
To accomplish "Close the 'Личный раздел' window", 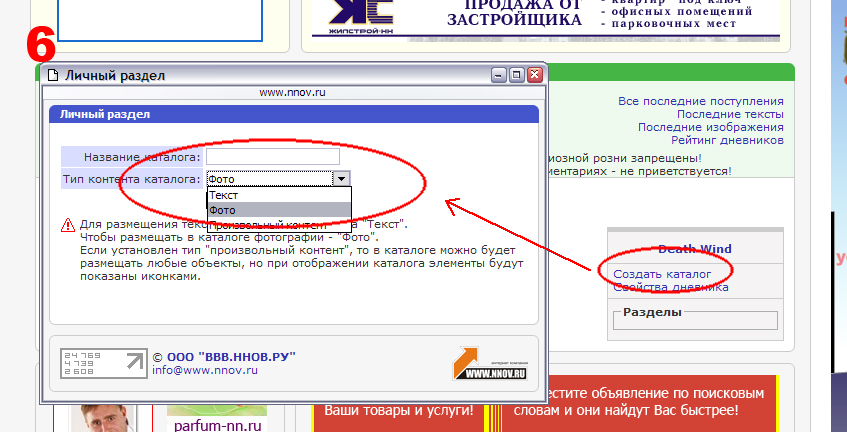I will pyautogui.click(x=534, y=75).
